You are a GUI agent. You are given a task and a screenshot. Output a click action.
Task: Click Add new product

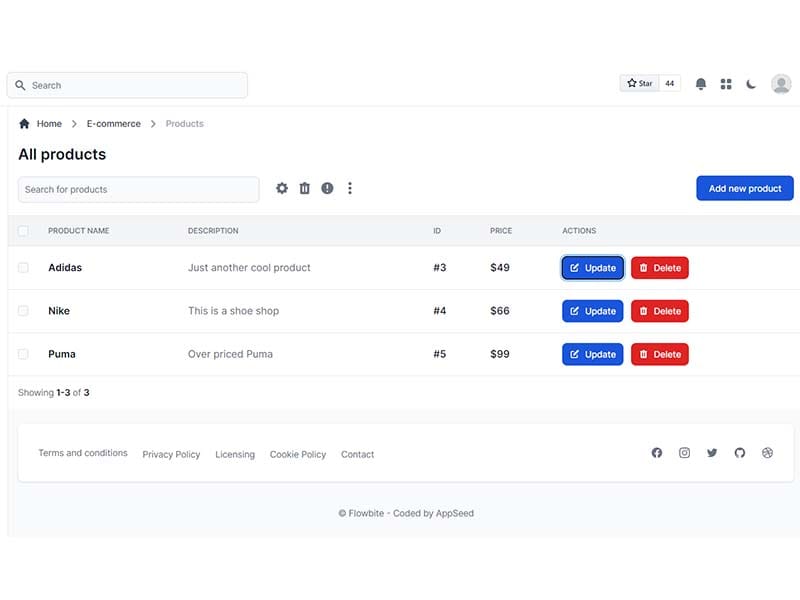click(745, 188)
